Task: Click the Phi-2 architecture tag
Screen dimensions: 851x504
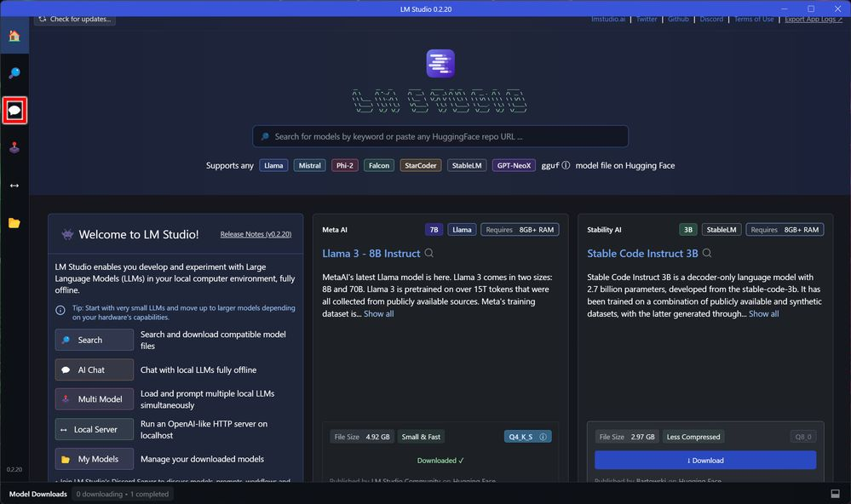Action: [345, 165]
